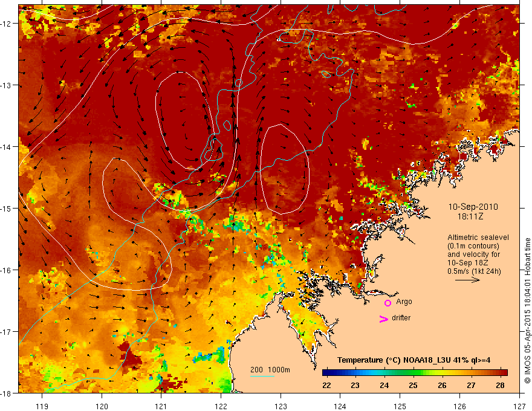Viewport: 532px width, 411px height.
Task: Click the latitude axis label -14
Action: [x=6, y=147]
